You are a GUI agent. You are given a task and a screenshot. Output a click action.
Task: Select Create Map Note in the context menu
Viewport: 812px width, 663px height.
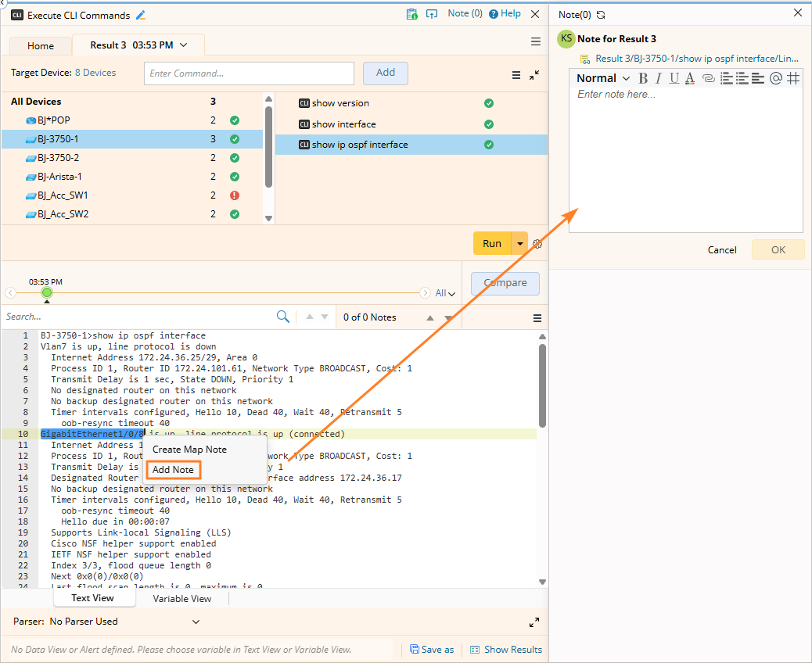pyautogui.click(x=189, y=450)
